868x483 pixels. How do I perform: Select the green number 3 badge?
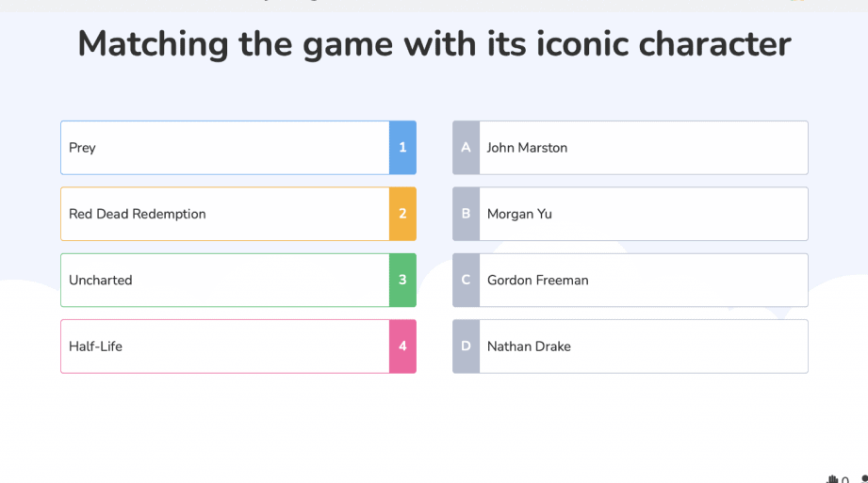[402, 280]
